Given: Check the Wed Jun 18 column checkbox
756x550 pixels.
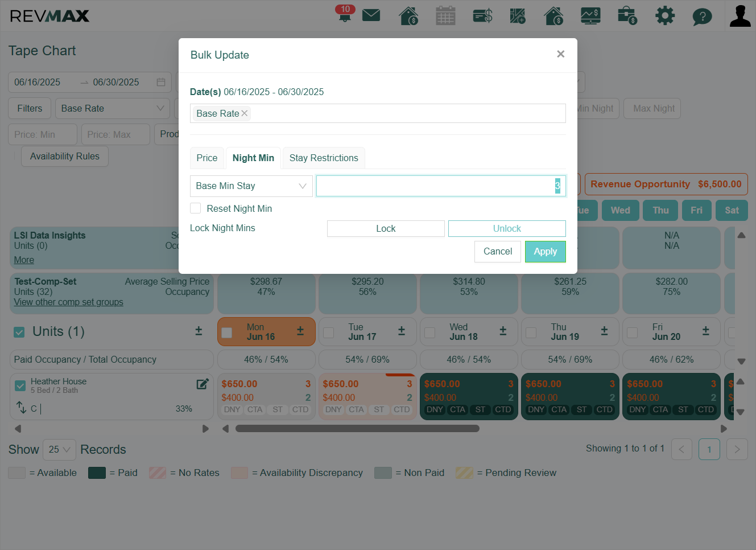Looking at the screenshot, I should (x=430, y=333).
